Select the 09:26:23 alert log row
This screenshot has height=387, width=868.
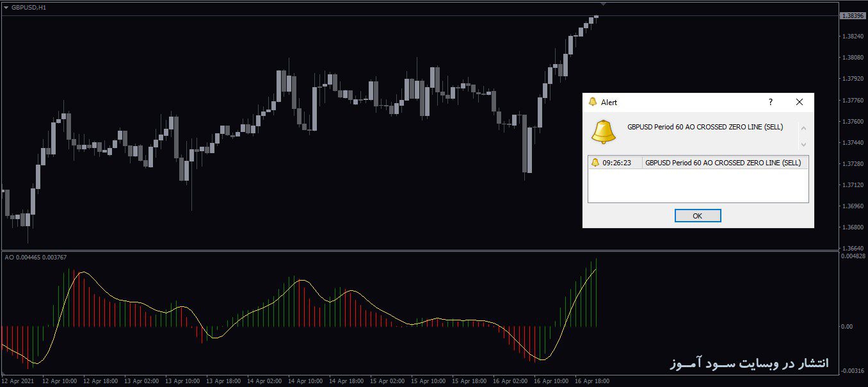pyautogui.click(x=698, y=163)
